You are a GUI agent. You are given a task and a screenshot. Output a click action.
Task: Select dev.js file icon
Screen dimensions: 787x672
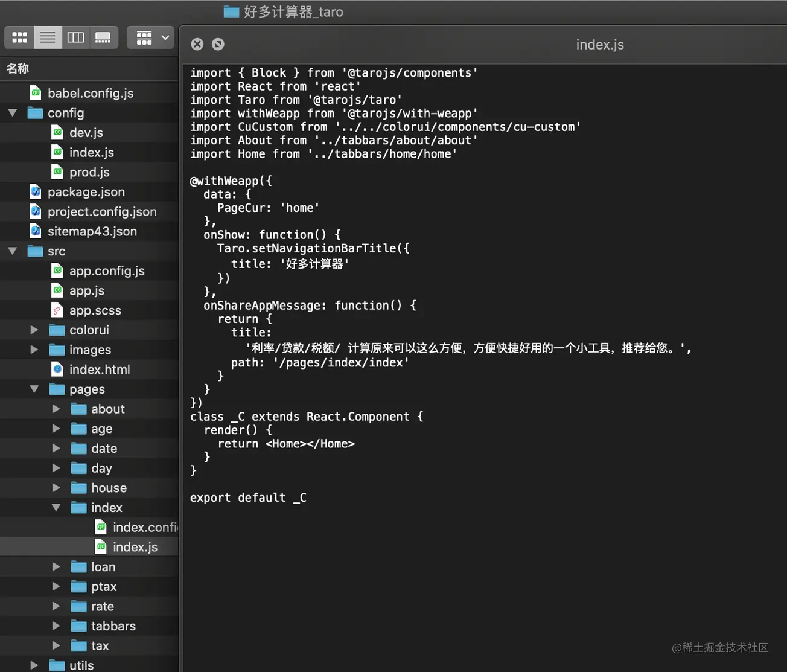(x=57, y=132)
